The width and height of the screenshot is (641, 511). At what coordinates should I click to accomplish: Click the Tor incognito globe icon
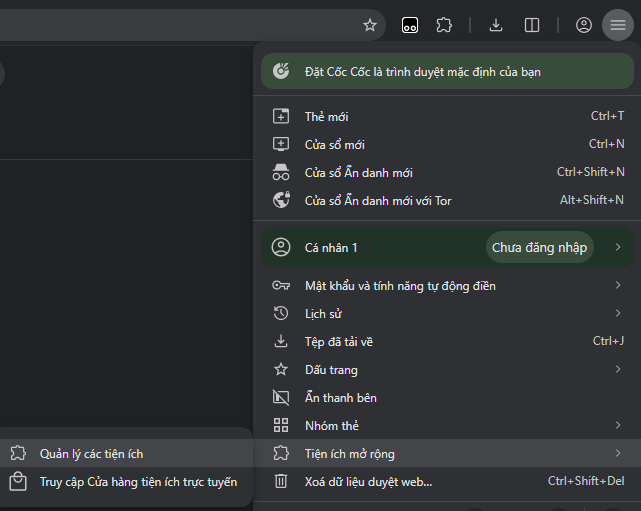[281, 200]
